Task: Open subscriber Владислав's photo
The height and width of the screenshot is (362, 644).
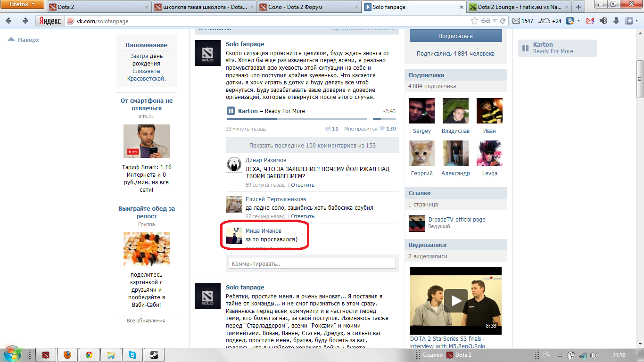Action: pyautogui.click(x=455, y=111)
